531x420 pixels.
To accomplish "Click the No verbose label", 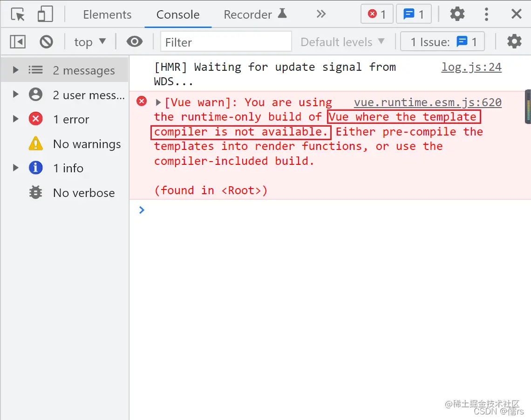I will point(84,193).
